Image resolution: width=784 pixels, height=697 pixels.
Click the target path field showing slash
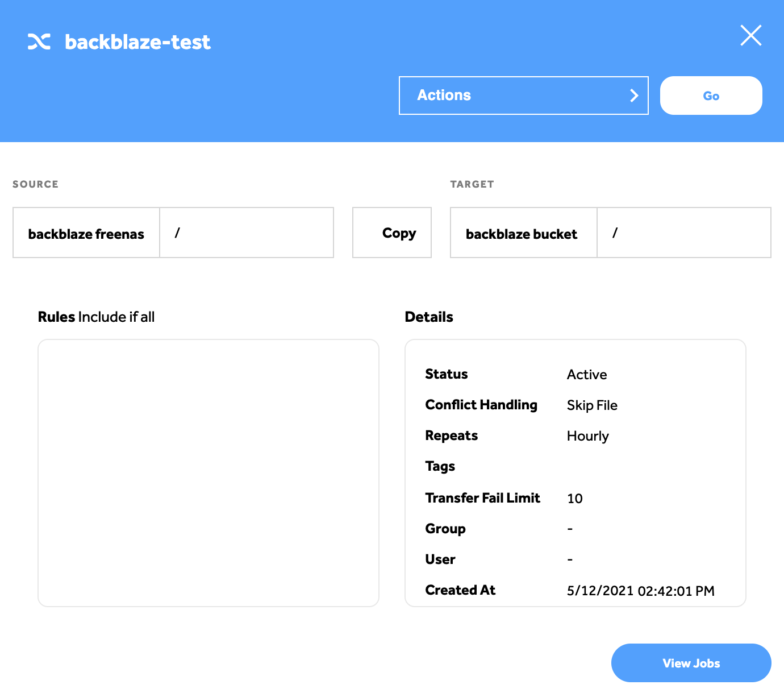(684, 233)
